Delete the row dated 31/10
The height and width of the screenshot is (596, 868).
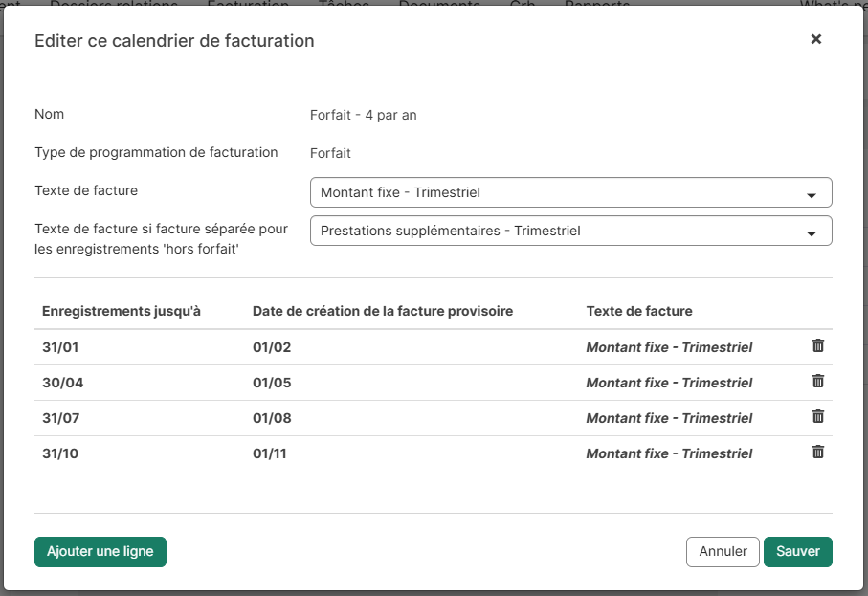tap(817, 453)
